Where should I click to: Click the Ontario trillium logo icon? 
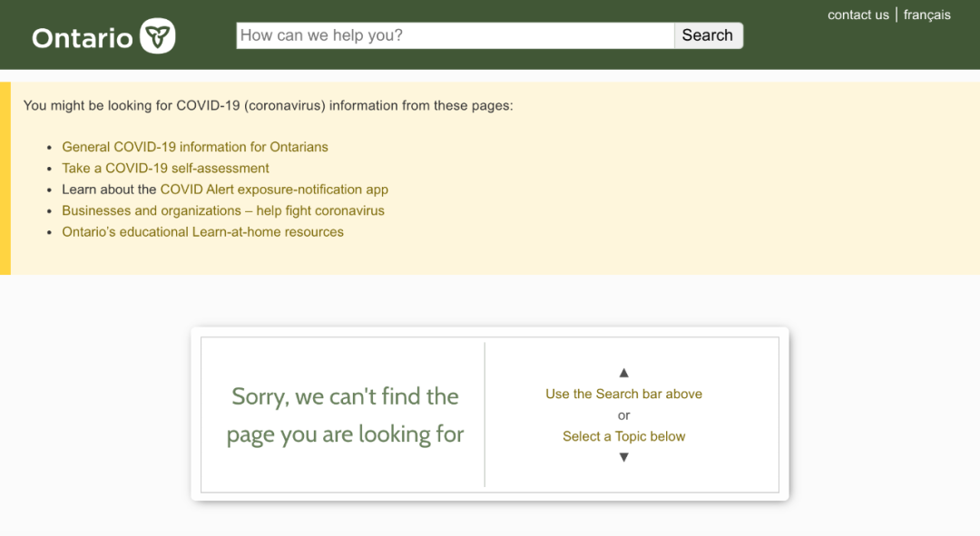click(158, 35)
